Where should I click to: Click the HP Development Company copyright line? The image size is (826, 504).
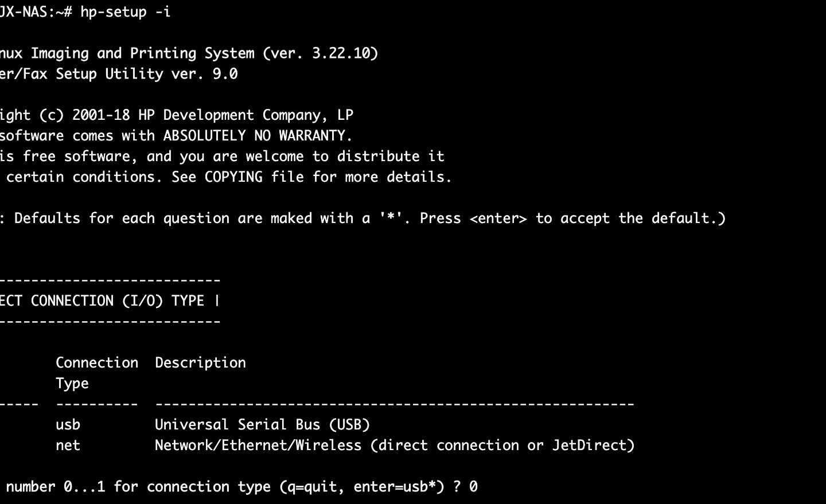[177, 115]
